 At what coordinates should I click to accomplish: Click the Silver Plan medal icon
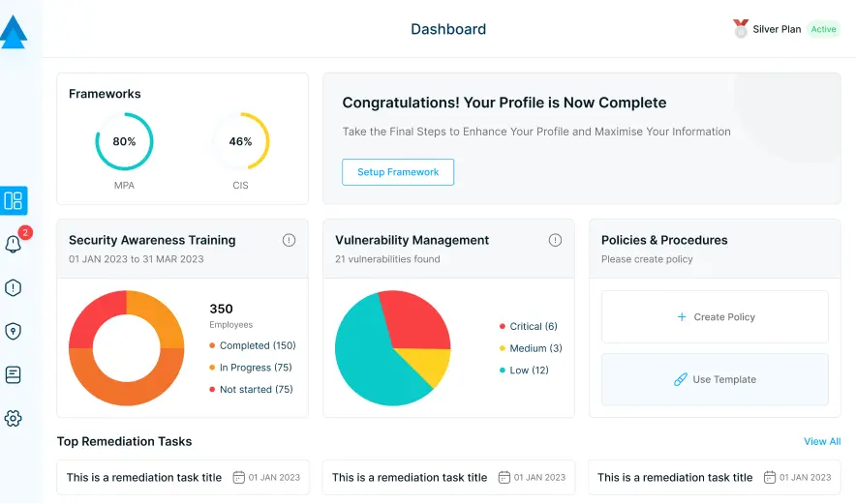click(x=741, y=29)
